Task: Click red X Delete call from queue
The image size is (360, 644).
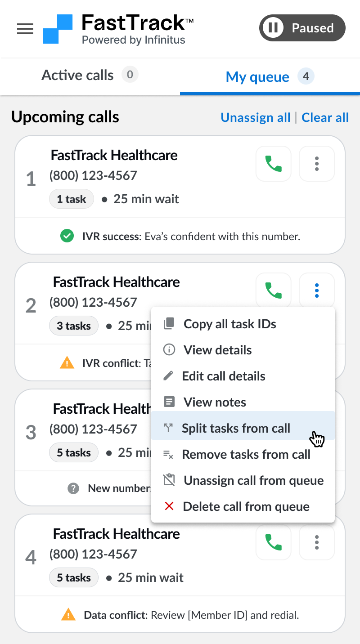Action: (169, 506)
